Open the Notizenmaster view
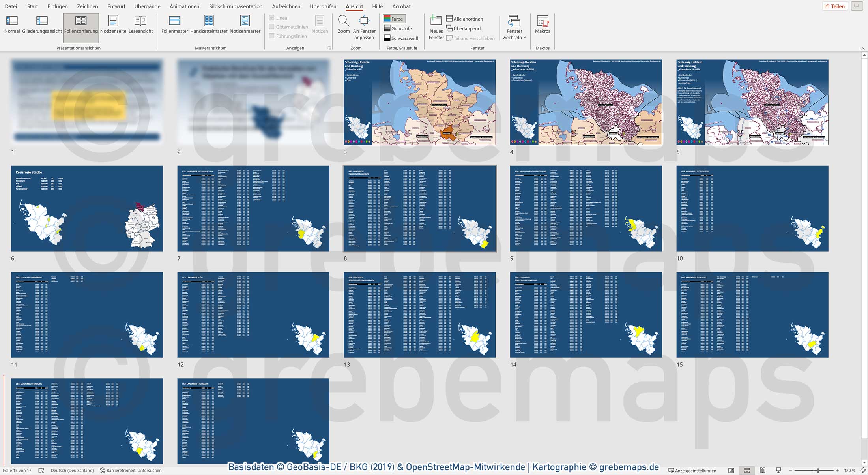868x475 pixels. (245, 26)
